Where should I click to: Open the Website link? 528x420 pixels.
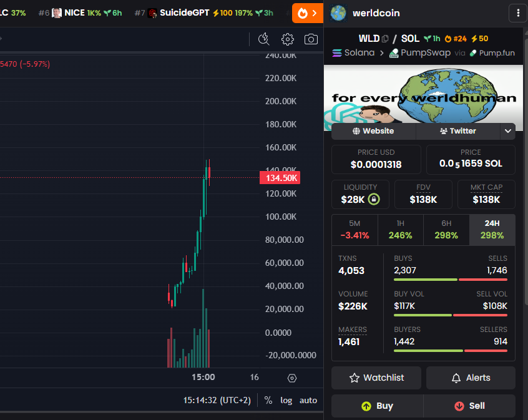(373, 131)
